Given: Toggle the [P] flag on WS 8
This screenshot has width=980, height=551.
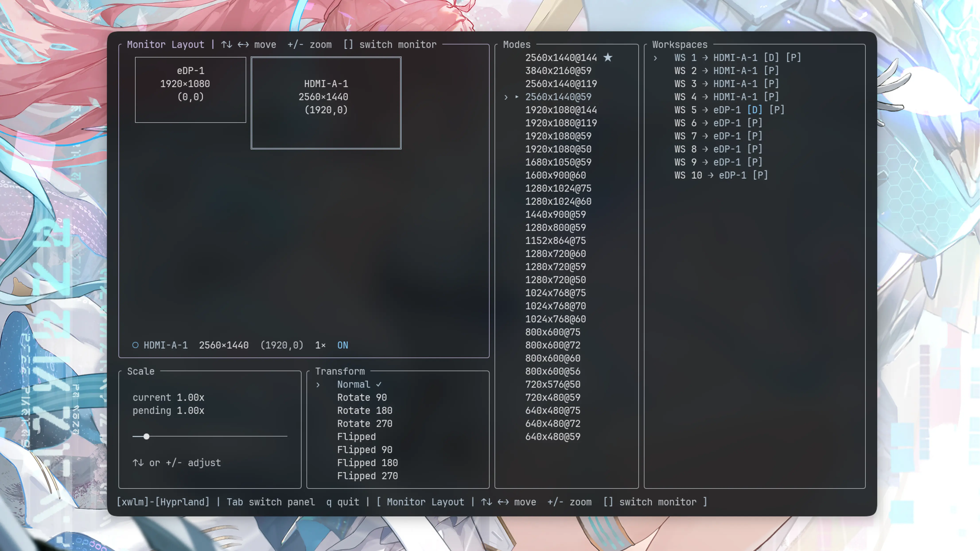Looking at the screenshot, I should pyautogui.click(x=755, y=149).
